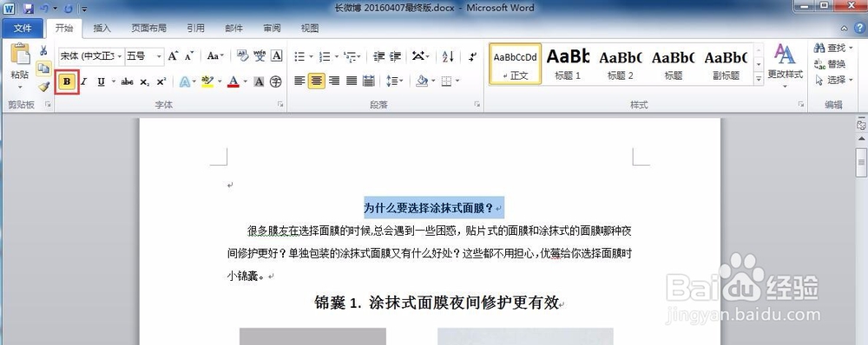Viewport: 868px width, 345px height.
Task: Open the Change Case (Aa) dropdown
Action: tap(215, 55)
